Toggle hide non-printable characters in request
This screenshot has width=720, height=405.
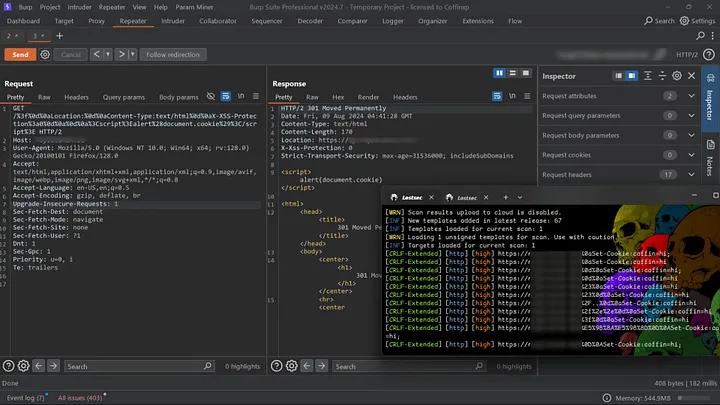coord(211,96)
